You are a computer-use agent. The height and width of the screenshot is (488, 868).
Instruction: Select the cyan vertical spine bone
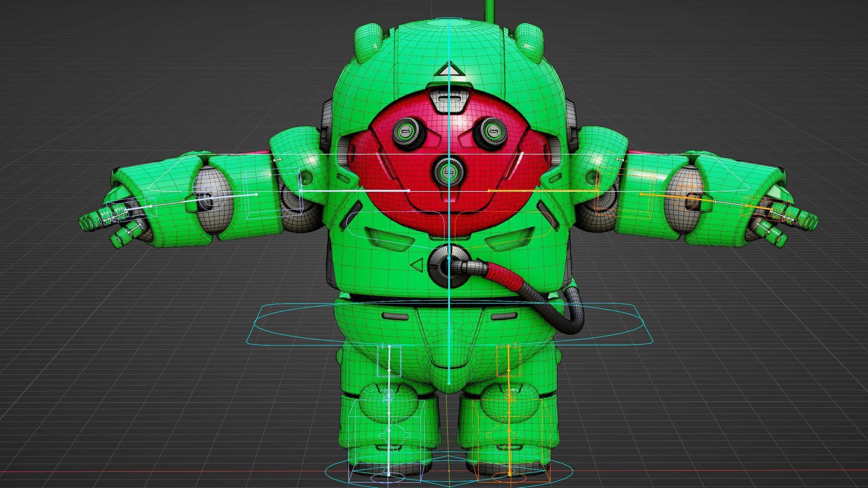[x=449, y=203]
